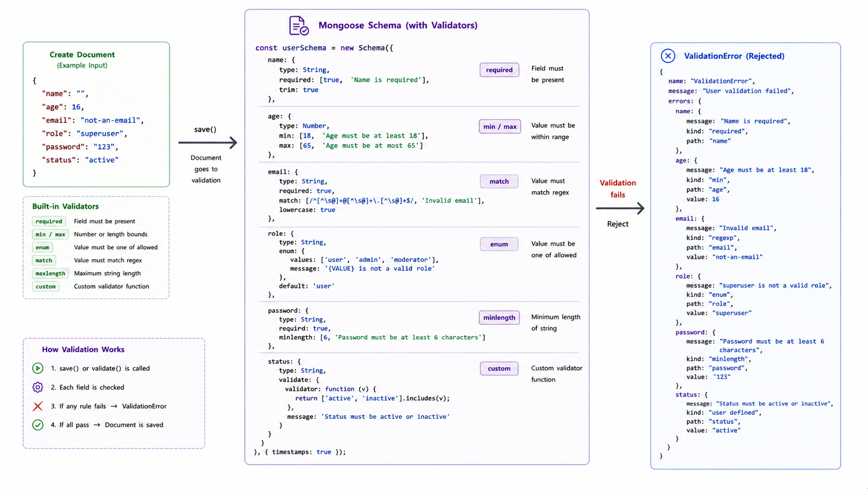
Task: Select the purple custom badge beside status
Action: 499,368
